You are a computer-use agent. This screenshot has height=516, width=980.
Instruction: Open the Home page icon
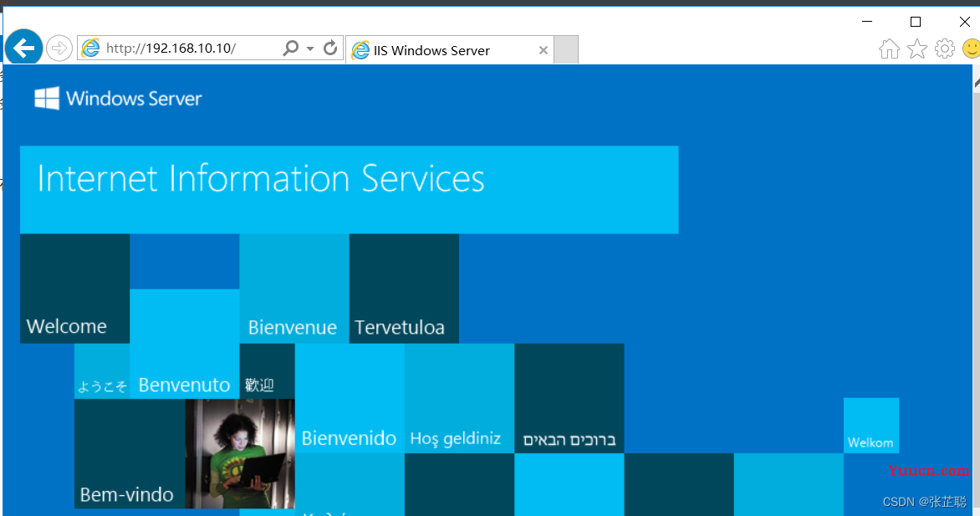890,49
